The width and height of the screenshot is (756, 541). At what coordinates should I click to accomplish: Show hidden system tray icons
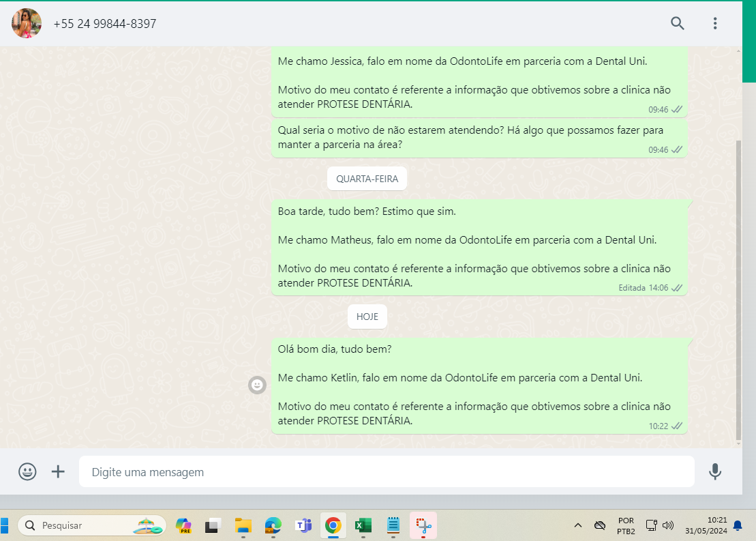click(x=577, y=525)
